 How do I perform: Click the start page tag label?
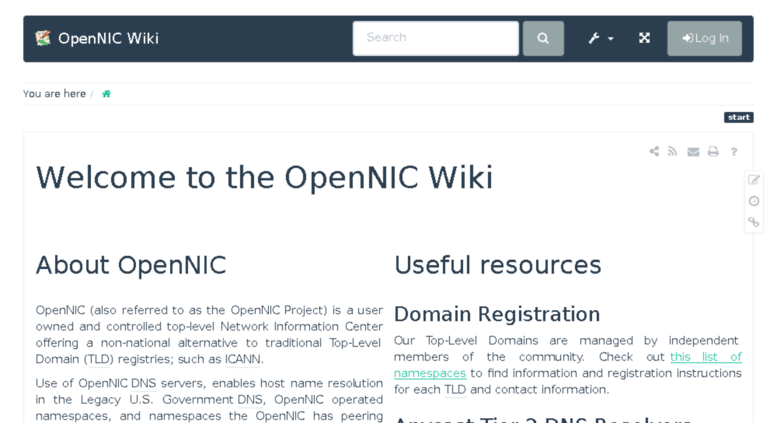[738, 117]
